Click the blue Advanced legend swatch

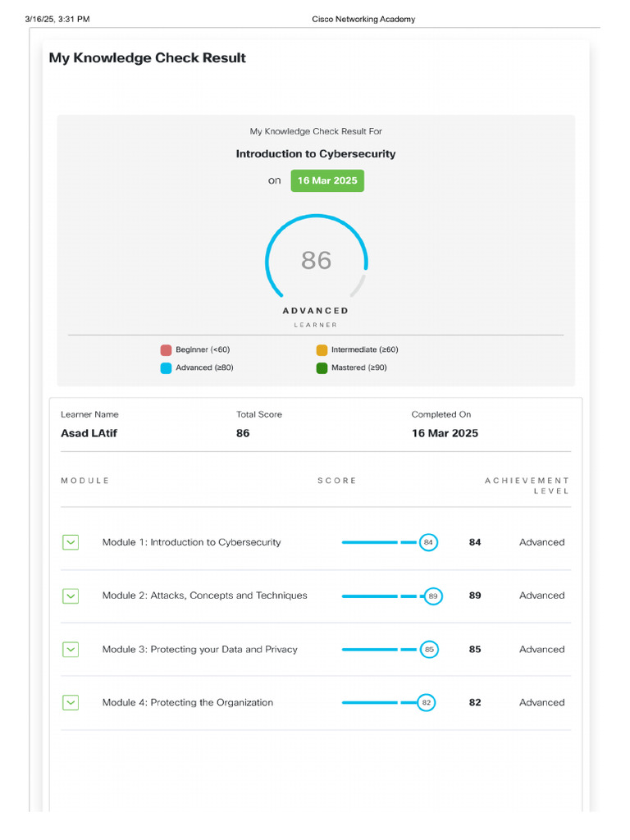[166, 368]
